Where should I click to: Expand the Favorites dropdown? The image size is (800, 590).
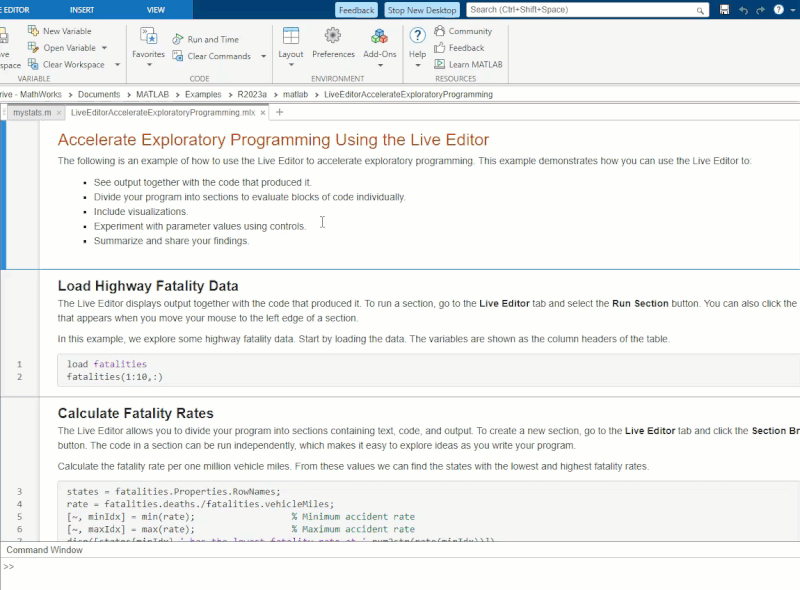tap(149, 65)
